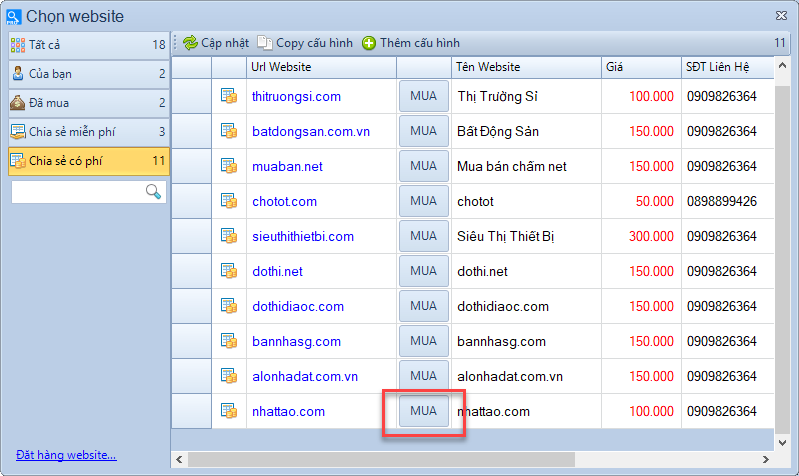Open the batdongsan.com.vn link

click(x=311, y=131)
